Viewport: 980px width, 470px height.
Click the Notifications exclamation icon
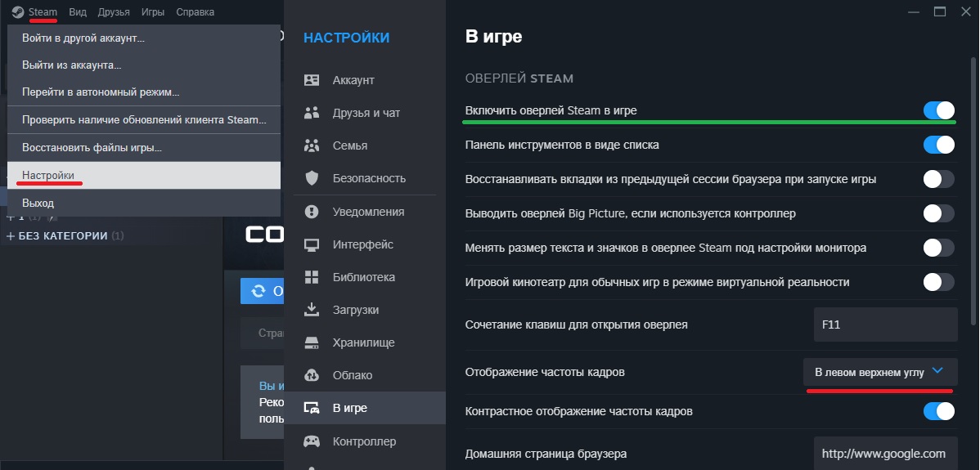pos(311,212)
